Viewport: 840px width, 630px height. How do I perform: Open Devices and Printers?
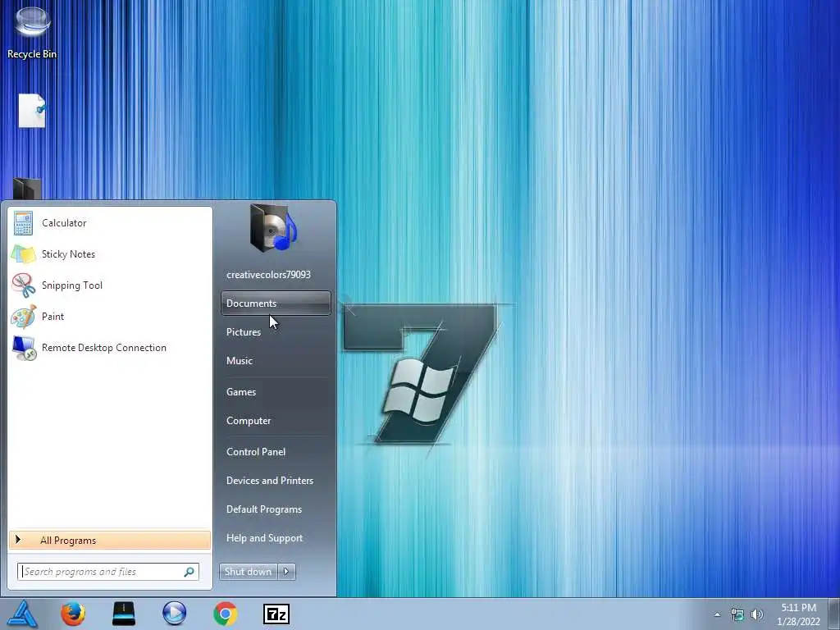pos(276,481)
